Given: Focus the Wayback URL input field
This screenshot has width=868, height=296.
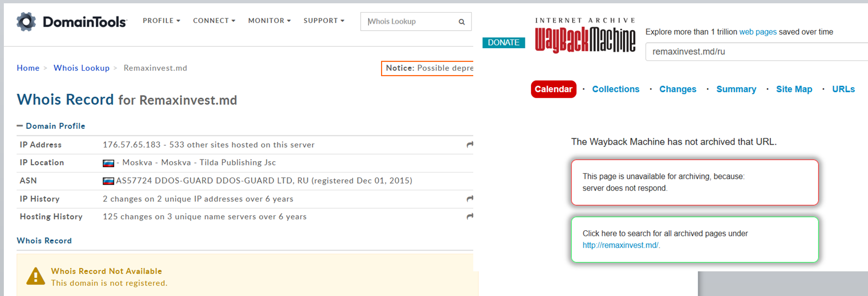Looking at the screenshot, I should (757, 52).
